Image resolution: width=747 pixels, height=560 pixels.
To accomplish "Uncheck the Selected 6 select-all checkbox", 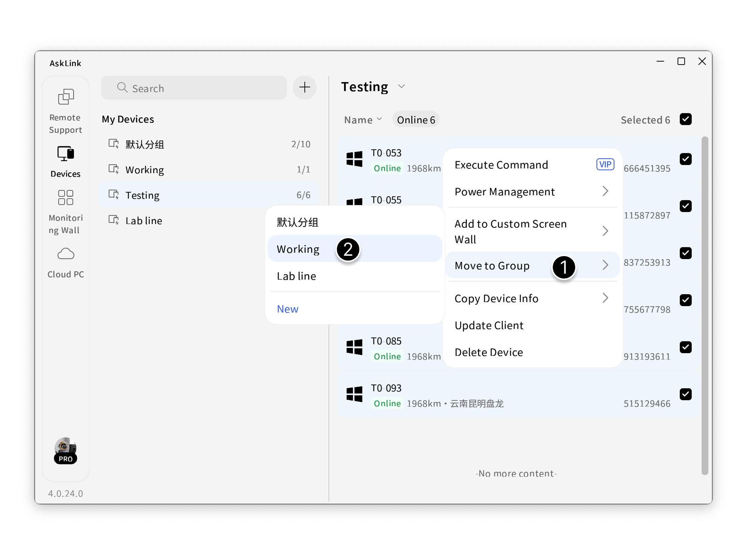I will pyautogui.click(x=686, y=119).
